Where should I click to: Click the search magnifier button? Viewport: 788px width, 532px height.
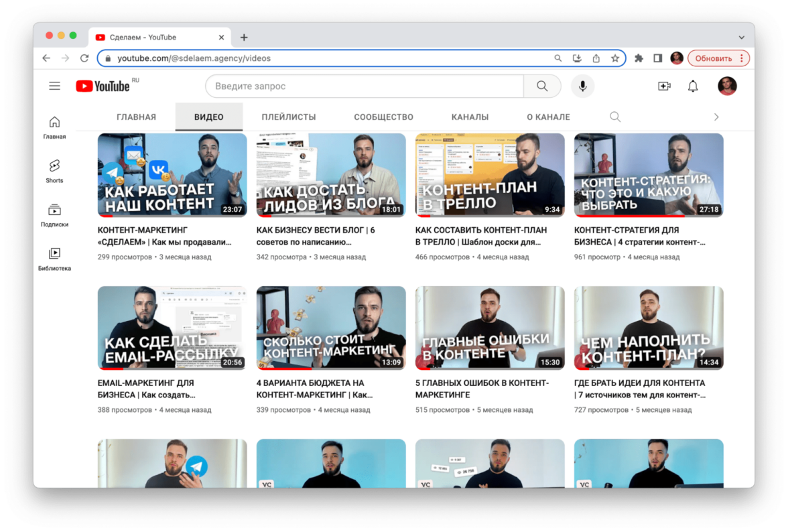coord(542,86)
